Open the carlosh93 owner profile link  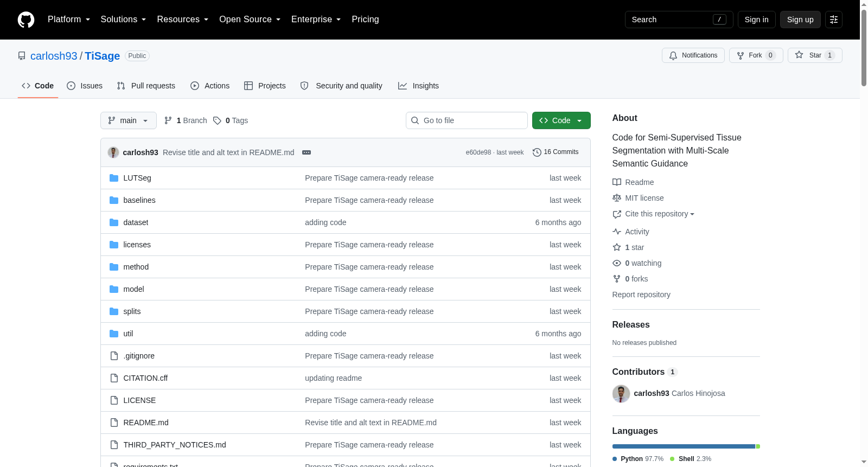click(x=54, y=56)
